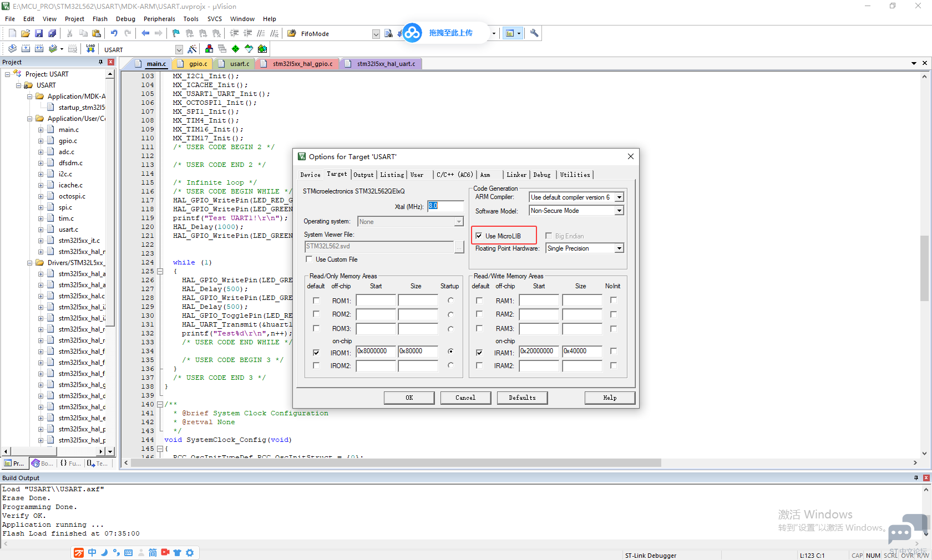
Task: Click the Sogou input method logo
Action: click(79, 553)
